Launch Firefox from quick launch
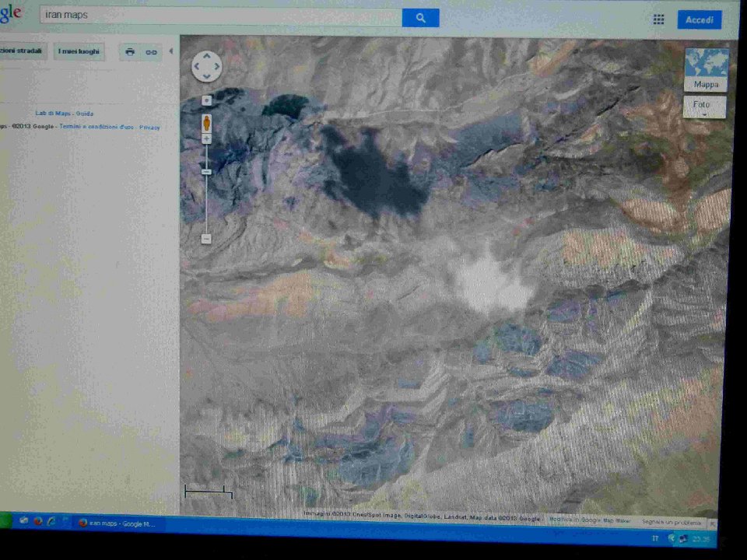This screenshot has width=747, height=560. coord(37,521)
